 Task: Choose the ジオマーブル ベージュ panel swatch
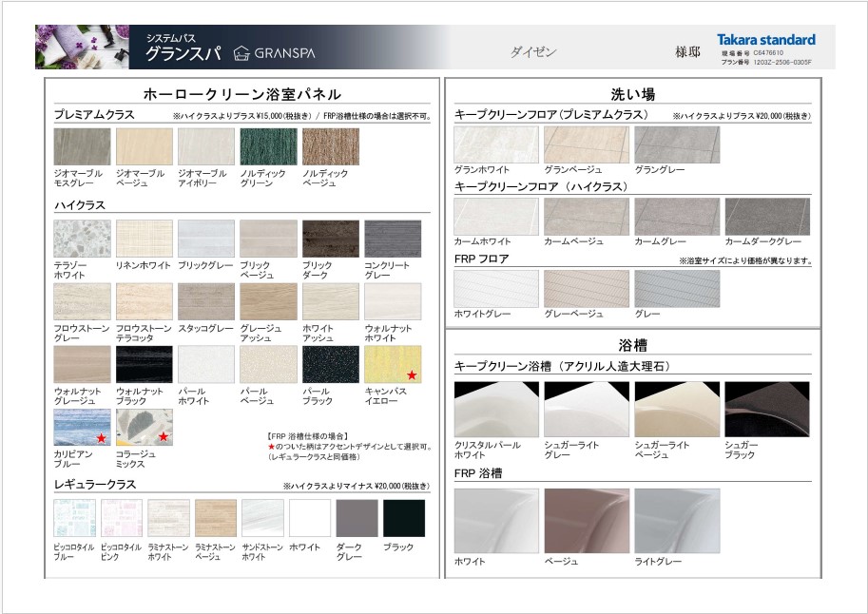tap(144, 146)
